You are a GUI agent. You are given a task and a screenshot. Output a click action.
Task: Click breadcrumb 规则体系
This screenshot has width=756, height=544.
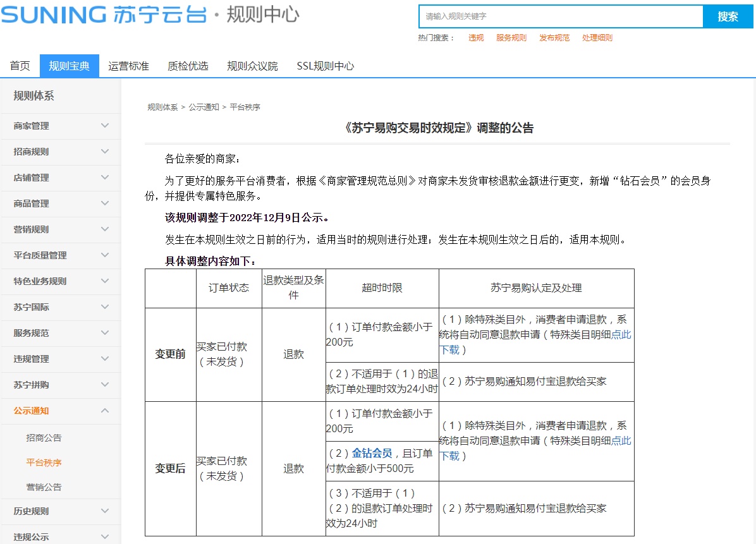click(x=162, y=107)
